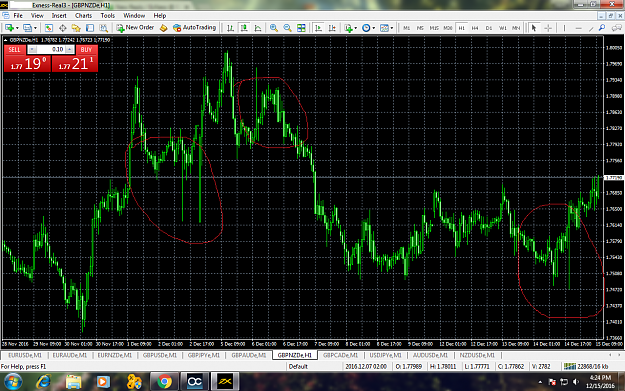Expand the Profiles dropdown arrow
The height and width of the screenshot is (391, 625).
coord(35,28)
